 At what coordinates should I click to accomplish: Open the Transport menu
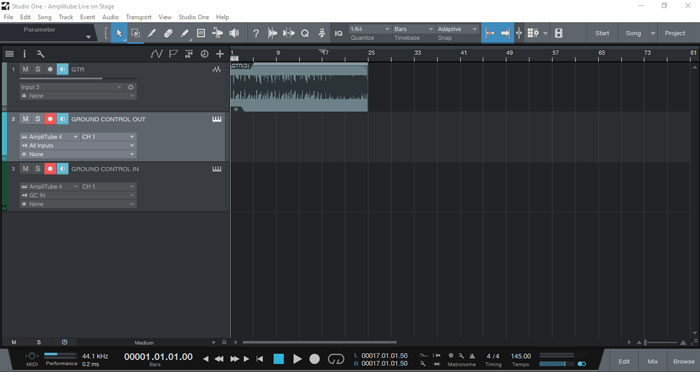(138, 17)
